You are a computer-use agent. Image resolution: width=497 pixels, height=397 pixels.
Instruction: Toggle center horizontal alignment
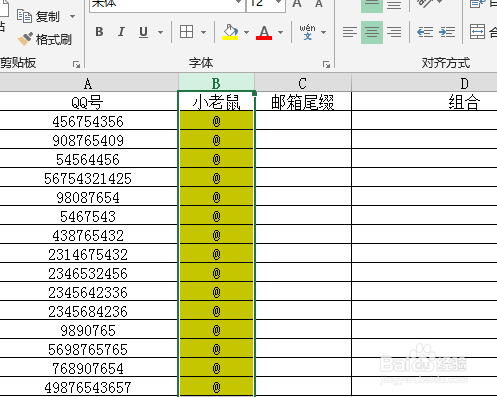372,32
